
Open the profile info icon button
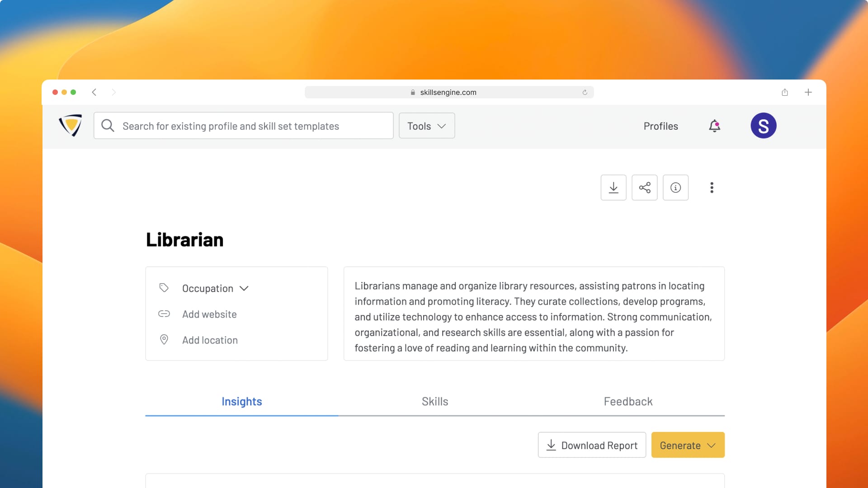[x=676, y=188]
